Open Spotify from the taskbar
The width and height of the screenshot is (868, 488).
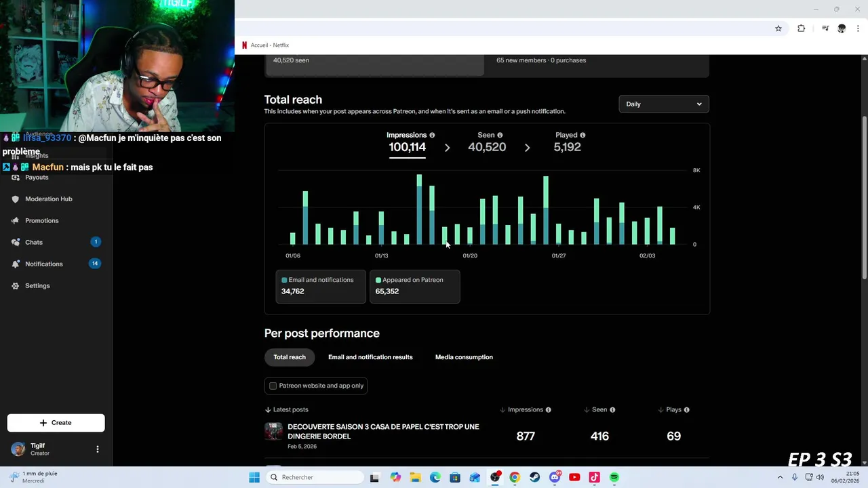(x=614, y=477)
